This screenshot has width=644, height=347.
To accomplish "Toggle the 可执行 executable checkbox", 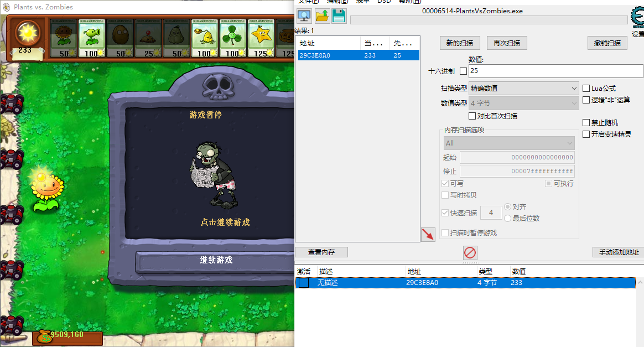I will (x=548, y=184).
